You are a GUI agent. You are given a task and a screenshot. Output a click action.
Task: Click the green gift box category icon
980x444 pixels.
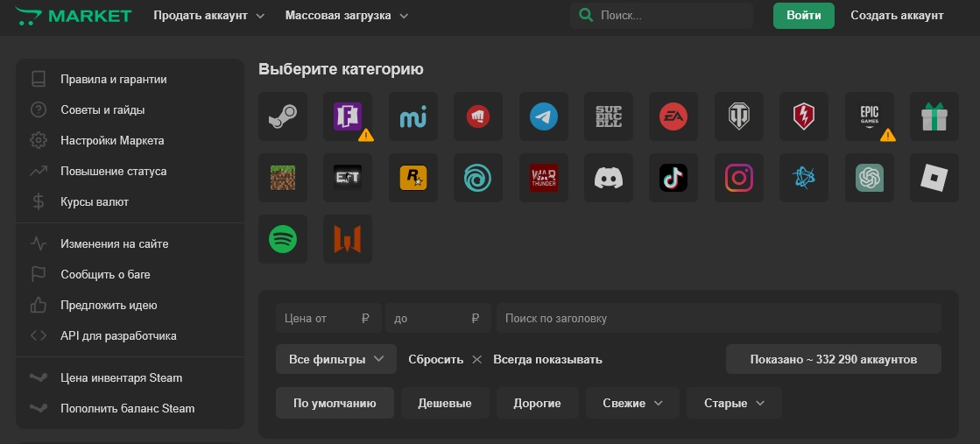pyautogui.click(x=934, y=116)
